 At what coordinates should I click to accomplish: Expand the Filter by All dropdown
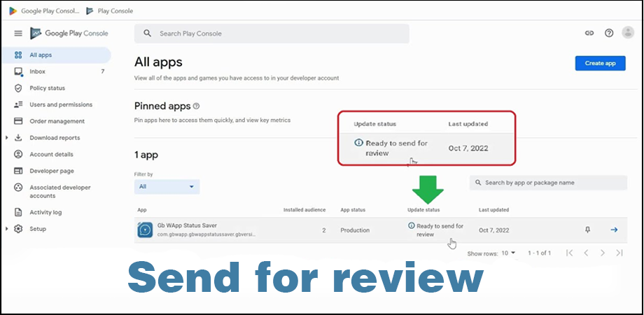click(167, 187)
